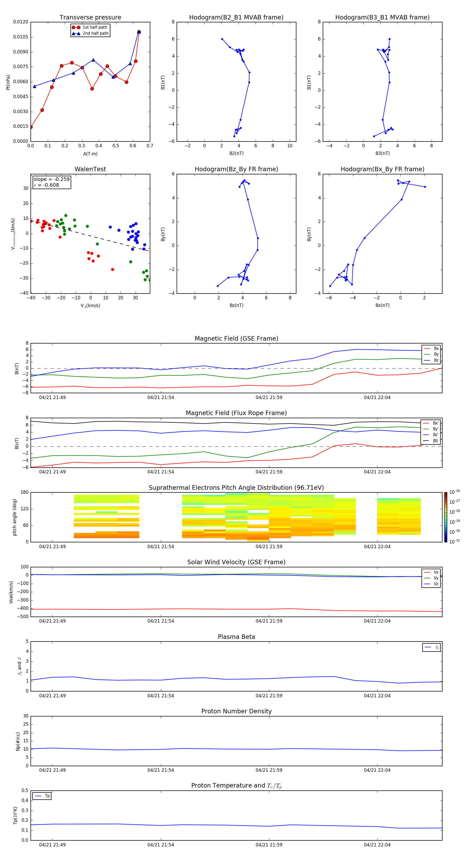Click 'Proton Temperature and Te/Tp' title
The height and width of the screenshot is (868, 473).
pyautogui.click(x=236, y=785)
